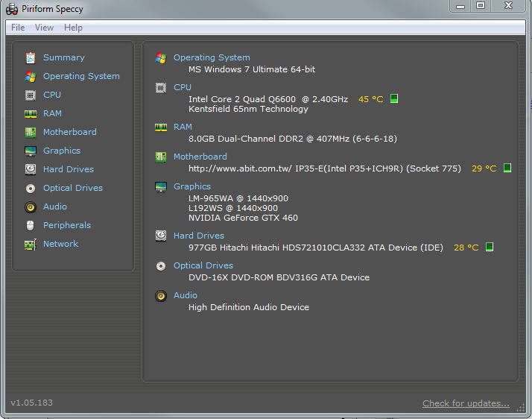Show Optical Drives details from sidebar
The width and height of the screenshot is (532, 419).
tap(73, 188)
